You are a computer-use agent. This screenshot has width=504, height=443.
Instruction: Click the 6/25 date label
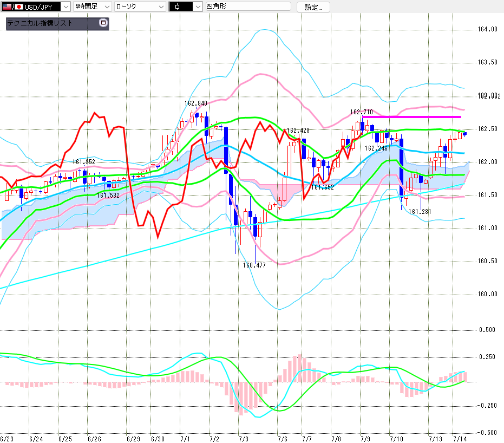click(66, 439)
